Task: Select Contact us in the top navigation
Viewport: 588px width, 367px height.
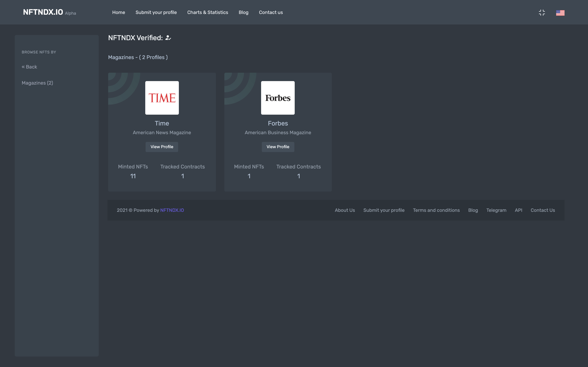Action: point(271,12)
